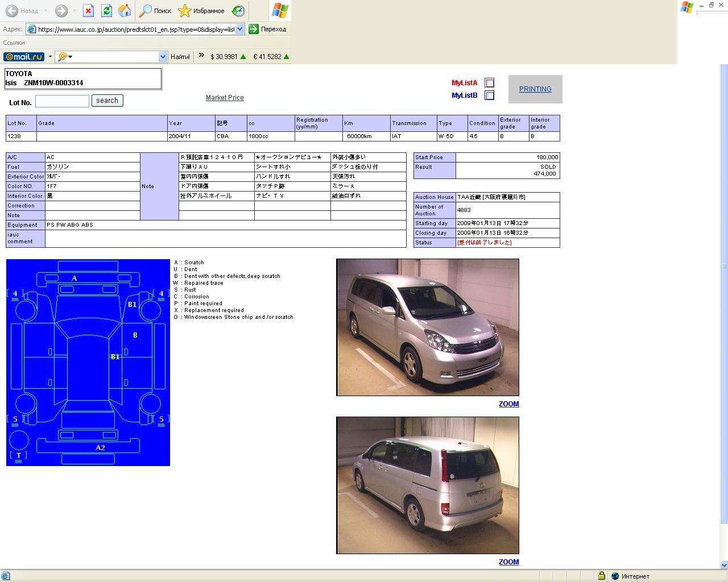Focus the Lot No. input field
This screenshot has height=582, width=728.
click(62, 101)
